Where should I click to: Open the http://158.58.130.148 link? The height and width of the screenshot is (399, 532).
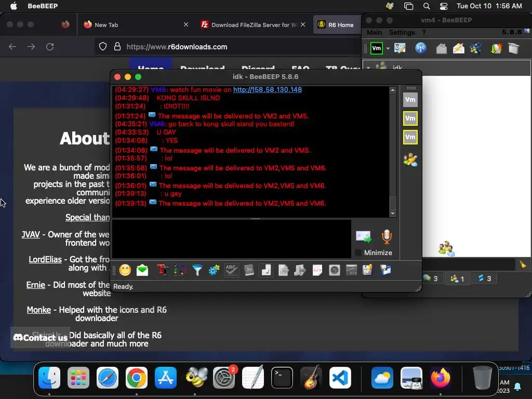click(268, 89)
